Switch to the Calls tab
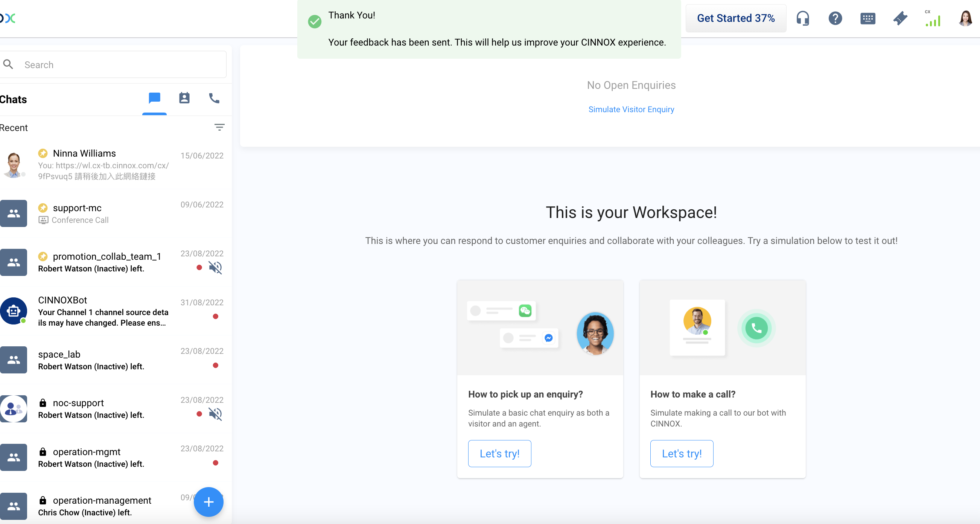 214,98
